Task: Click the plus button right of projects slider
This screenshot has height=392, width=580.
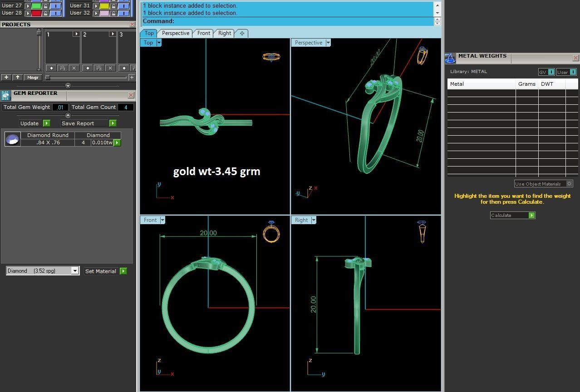Action: click(132, 78)
